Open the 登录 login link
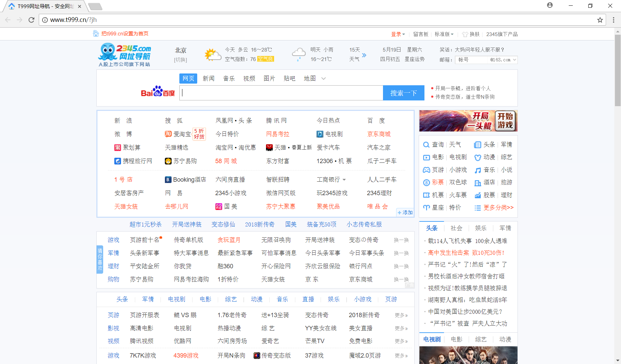 pos(397,34)
